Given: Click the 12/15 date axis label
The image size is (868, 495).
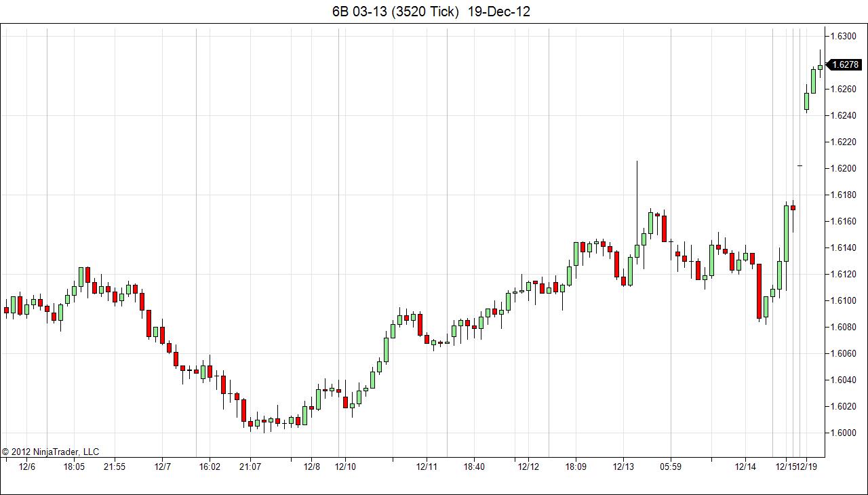Looking at the screenshot, I should (x=785, y=467).
